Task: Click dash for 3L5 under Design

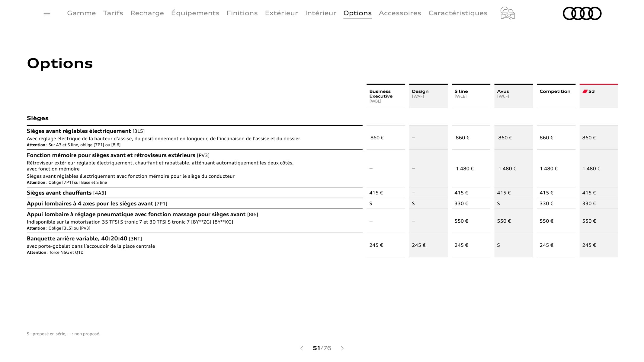Action: 414,138
